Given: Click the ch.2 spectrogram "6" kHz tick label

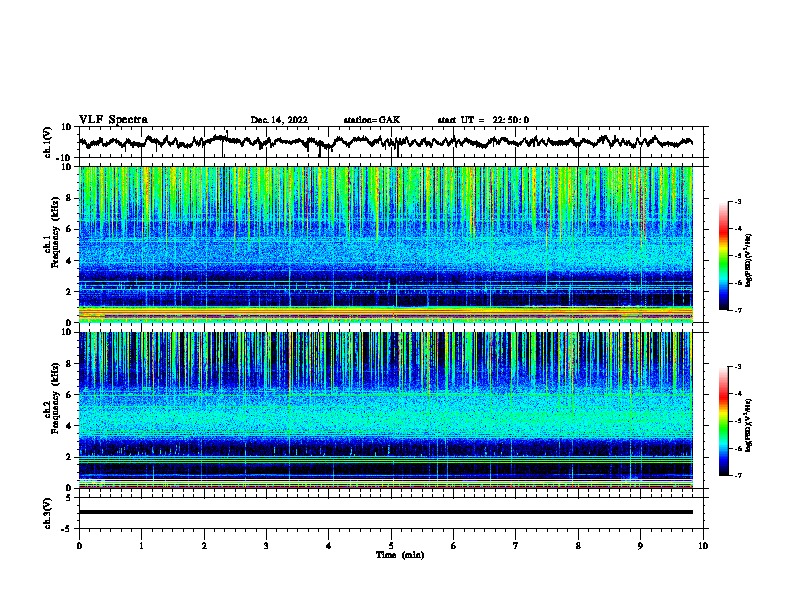Looking at the screenshot, I should [69, 395].
